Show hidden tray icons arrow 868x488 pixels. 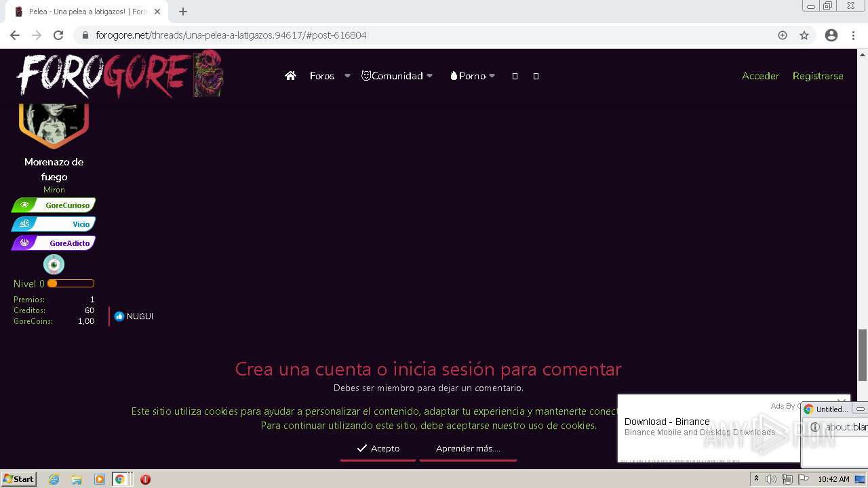[756, 479]
